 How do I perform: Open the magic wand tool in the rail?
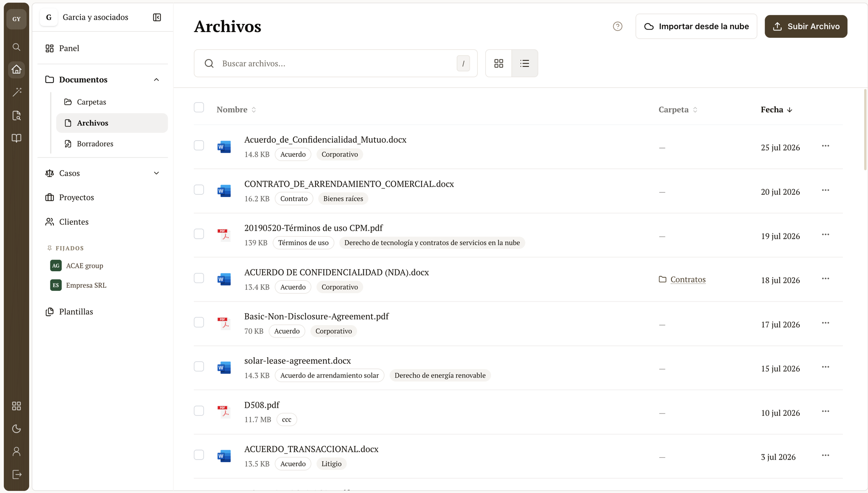point(16,92)
